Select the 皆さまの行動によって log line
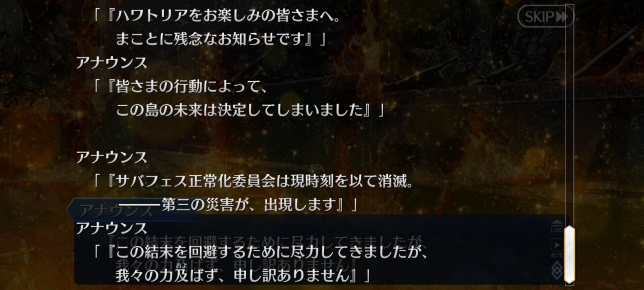Image resolution: width=644 pixels, height=290 pixels. 181,86
